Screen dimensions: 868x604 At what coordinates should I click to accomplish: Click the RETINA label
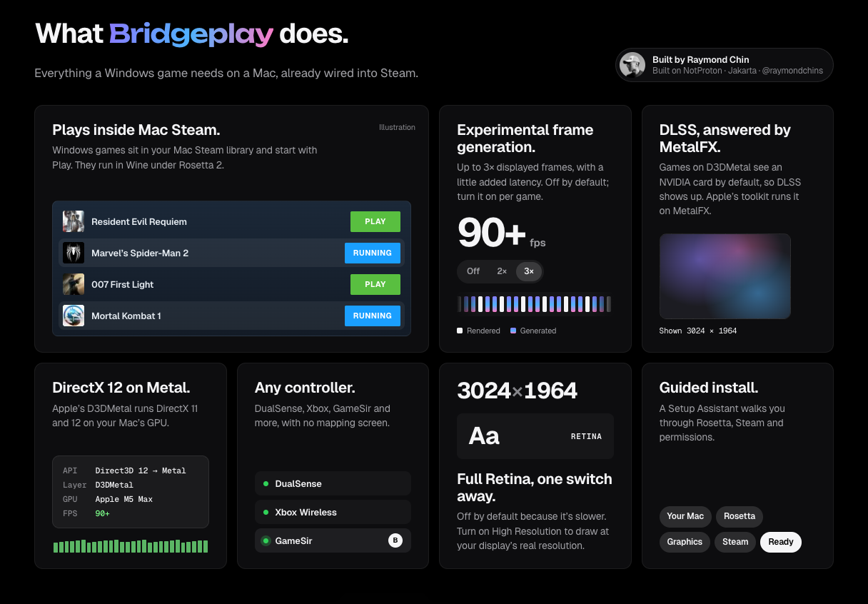(586, 436)
